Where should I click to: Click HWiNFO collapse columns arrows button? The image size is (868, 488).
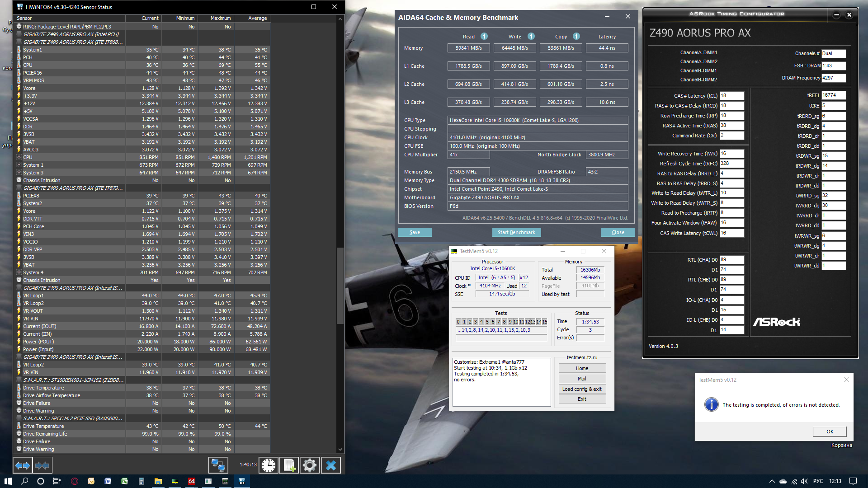pyautogui.click(x=42, y=465)
